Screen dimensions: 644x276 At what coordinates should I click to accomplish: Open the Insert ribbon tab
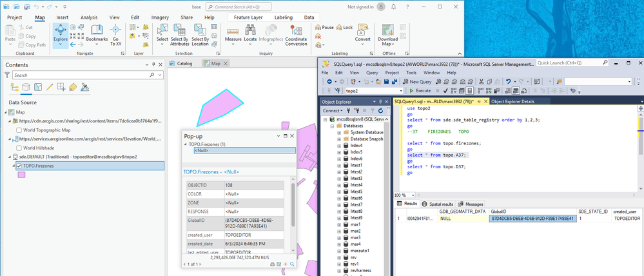point(63,17)
